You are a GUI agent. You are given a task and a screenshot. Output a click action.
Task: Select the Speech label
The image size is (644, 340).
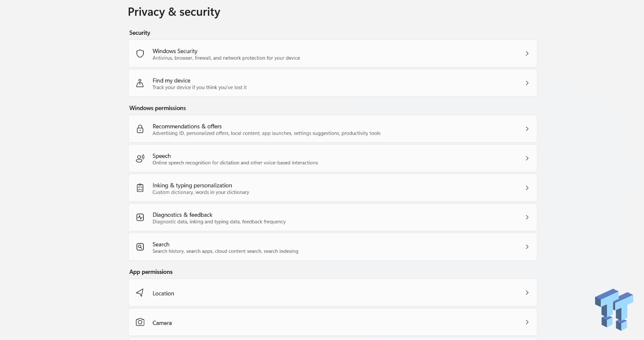(162, 156)
